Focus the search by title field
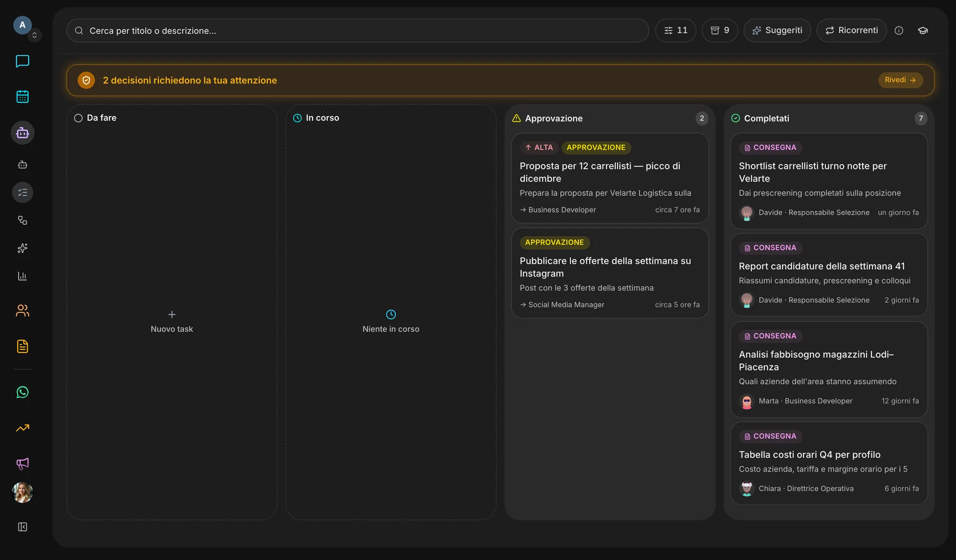Image resolution: width=956 pixels, height=560 pixels. (358, 31)
